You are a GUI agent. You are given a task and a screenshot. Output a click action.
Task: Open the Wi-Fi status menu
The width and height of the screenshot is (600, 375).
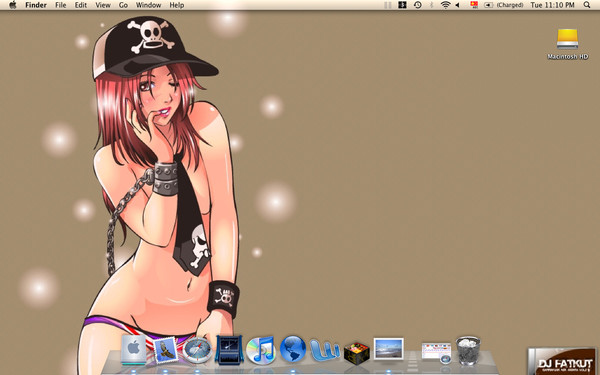click(x=445, y=5)
